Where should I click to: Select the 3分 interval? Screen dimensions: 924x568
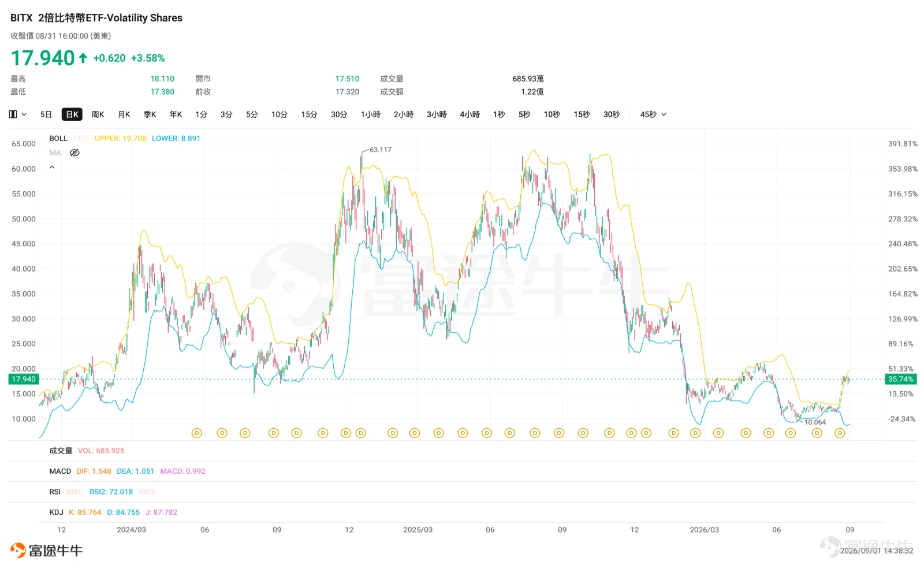(226, 114)
